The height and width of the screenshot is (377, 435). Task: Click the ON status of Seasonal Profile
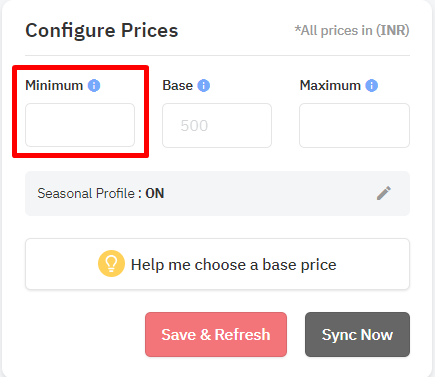coord(155,193)
